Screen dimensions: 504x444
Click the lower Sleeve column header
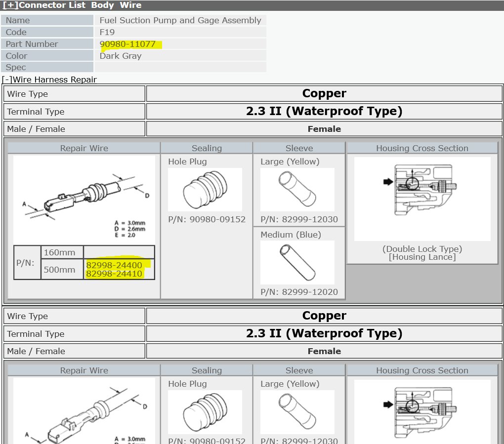point(299,370)
